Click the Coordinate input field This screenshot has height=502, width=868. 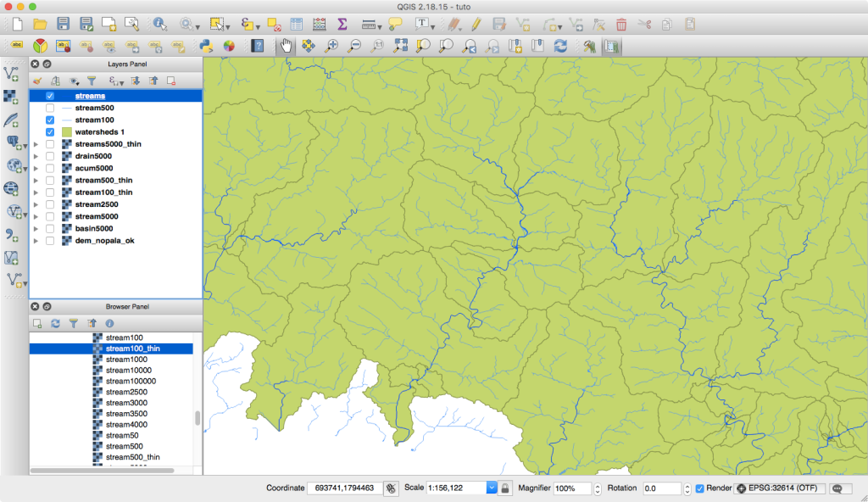point(343,488)
